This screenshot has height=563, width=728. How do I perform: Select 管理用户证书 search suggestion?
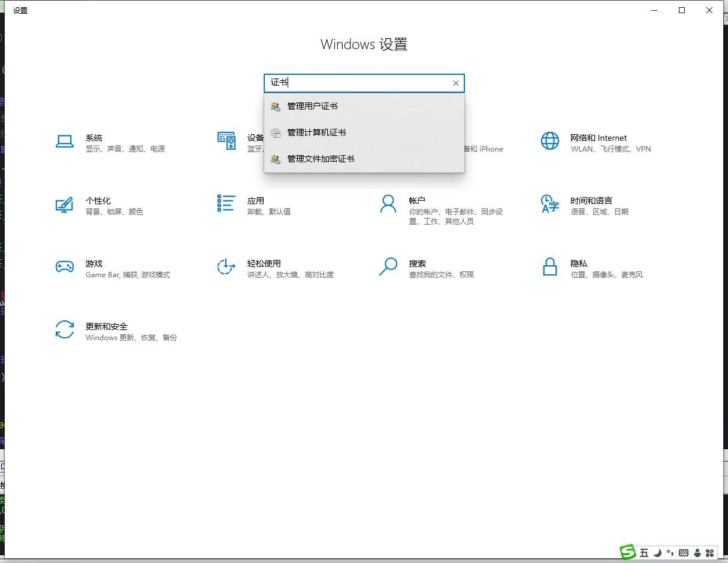[x=364, y=106]
